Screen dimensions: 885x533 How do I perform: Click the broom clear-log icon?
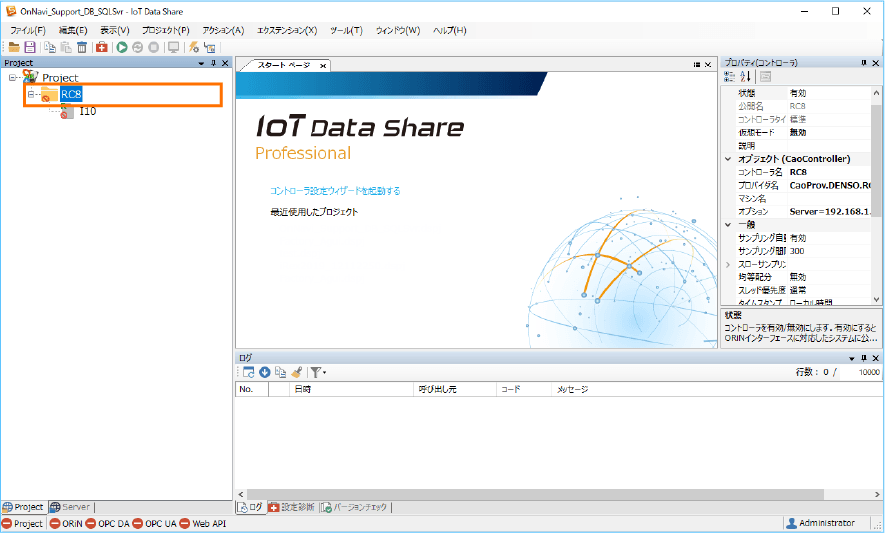click(x=296, y=372)
